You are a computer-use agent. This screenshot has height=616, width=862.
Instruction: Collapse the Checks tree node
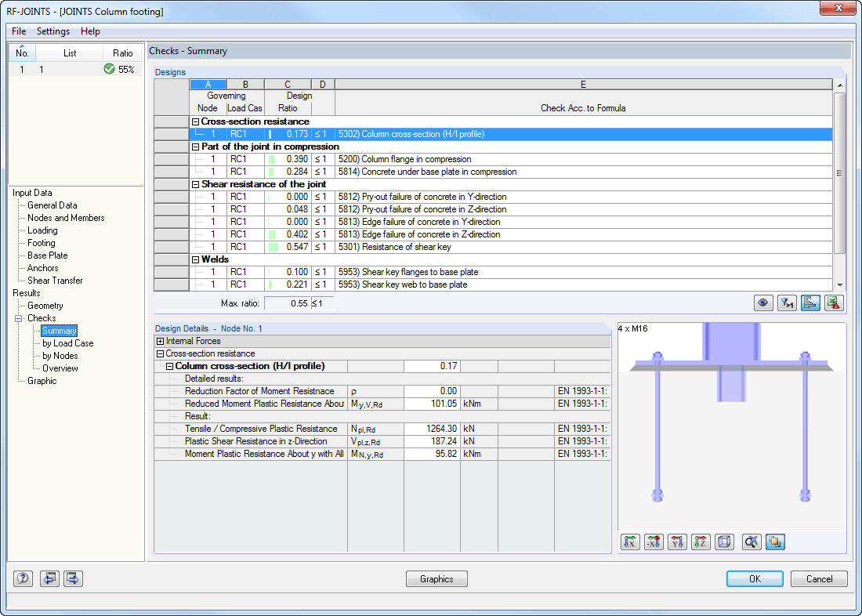coord(18,318)
